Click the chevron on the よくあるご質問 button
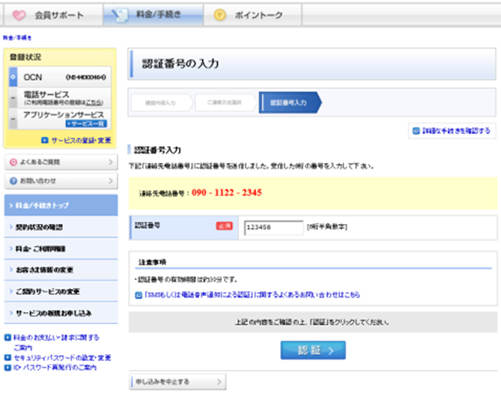The image size is (501, 396). click(111, 162)
